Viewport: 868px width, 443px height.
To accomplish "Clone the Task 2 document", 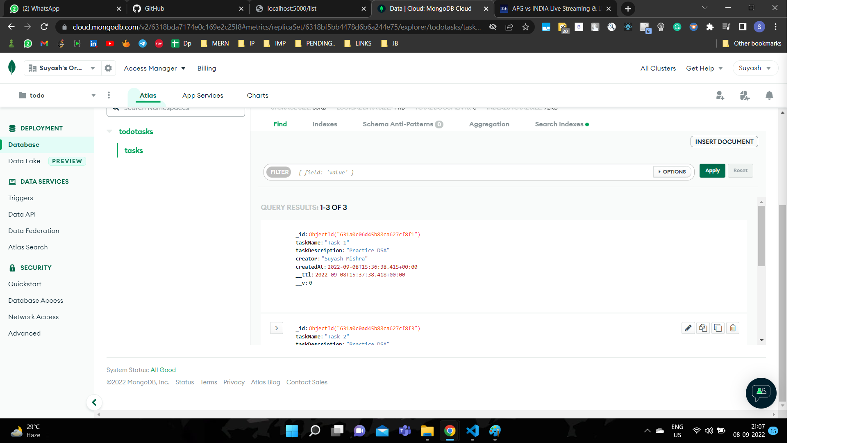I will pyautogui.click(x=718, y=328).
